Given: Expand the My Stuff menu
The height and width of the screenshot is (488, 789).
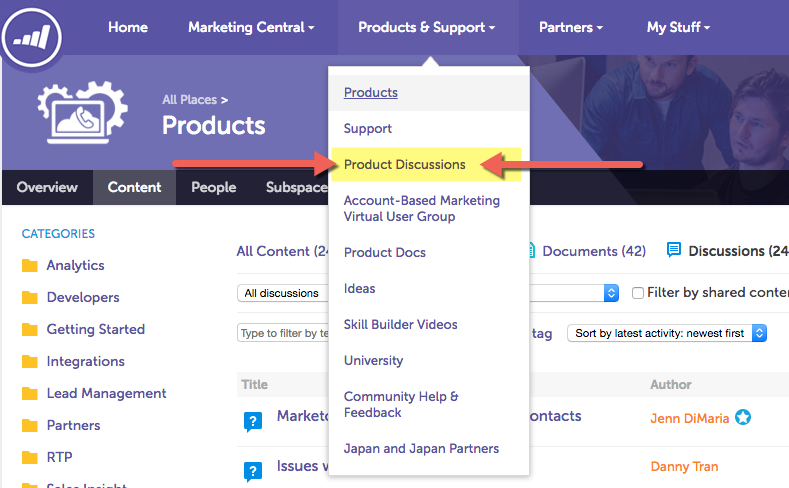Looking at the screenshot, I should click(x=678, y=27).
